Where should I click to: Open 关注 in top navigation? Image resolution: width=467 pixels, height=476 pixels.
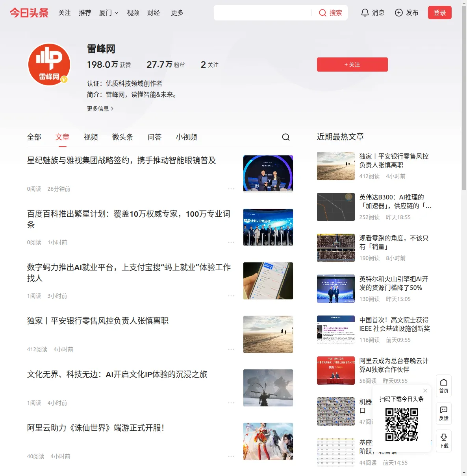(x=65, y=13)
